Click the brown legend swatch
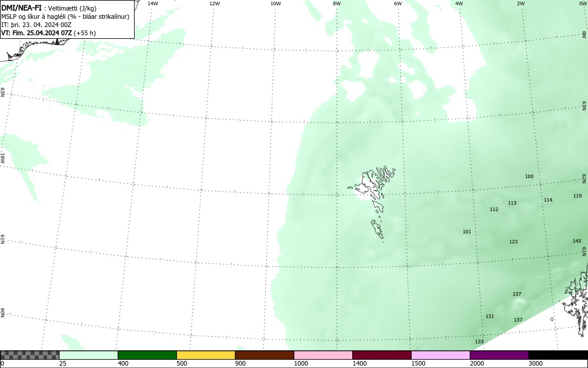Viewport: 588px width, 368px height. [x=265, y=355]
